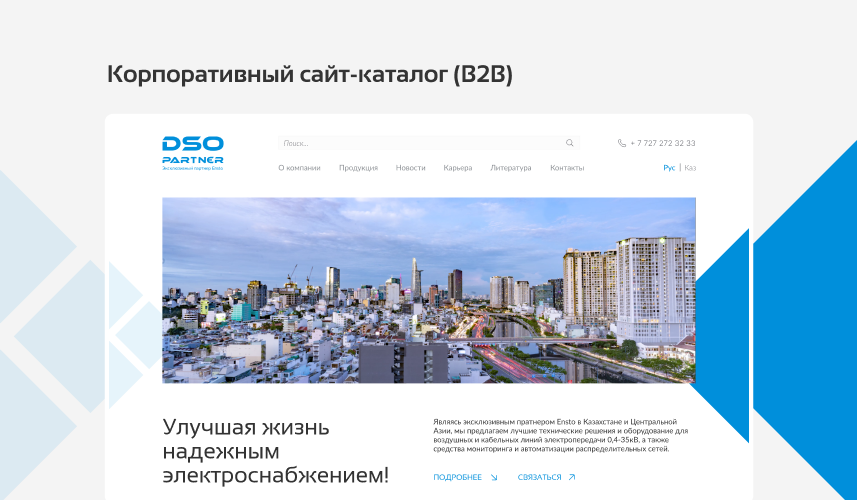Click the ПОДРОБНЕЕ link
Viewport: 857px width, 500px height.
point(457,477)
